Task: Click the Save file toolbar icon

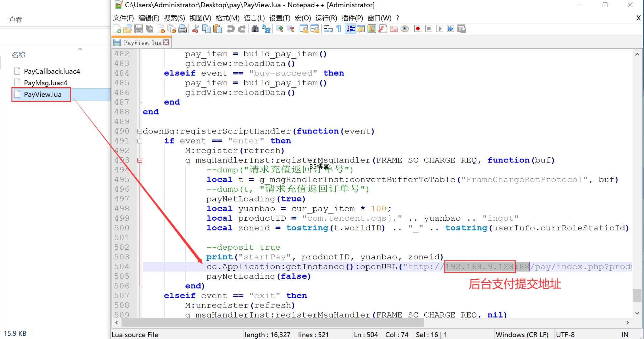Action: tap(139, 29)
